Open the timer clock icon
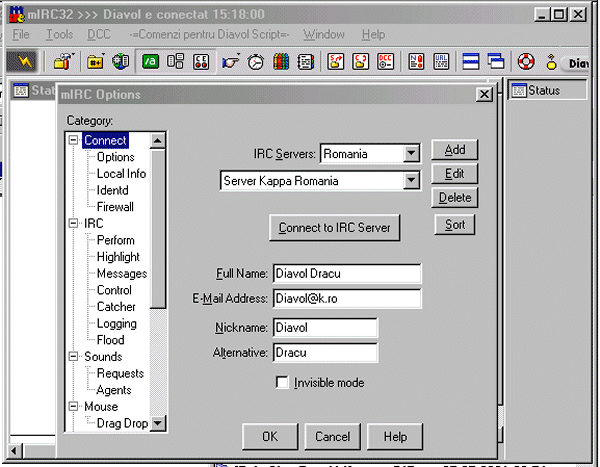 [x=255, y=61]
